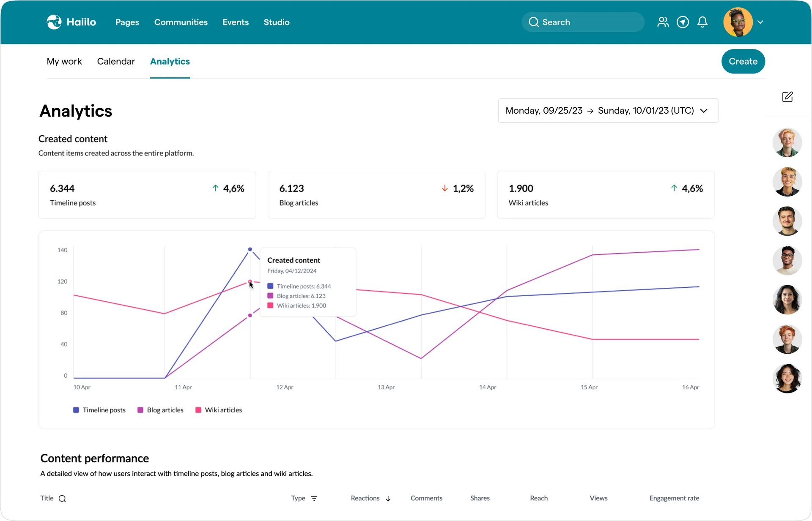
Task: Open the second sidebar contact avatar
Action: pyautogui.click(x=787, y=182)
